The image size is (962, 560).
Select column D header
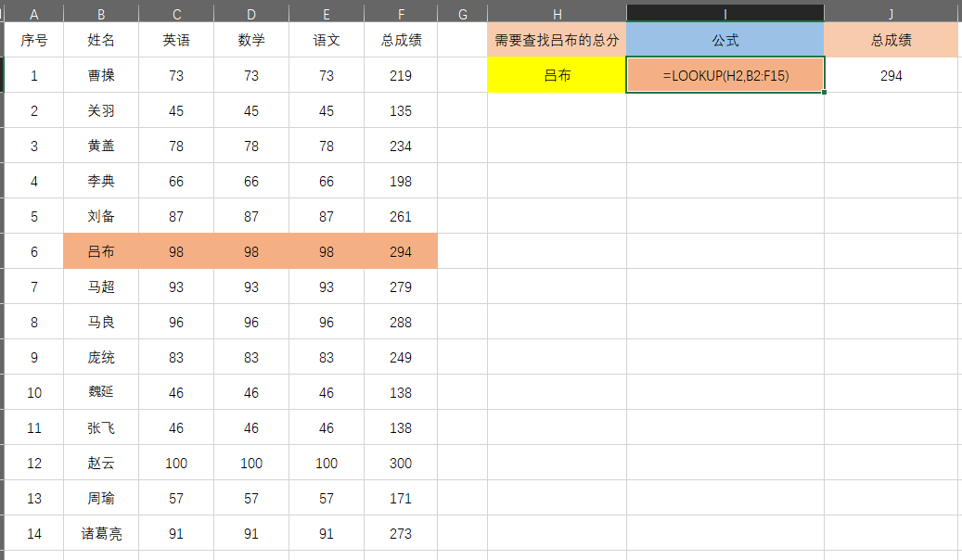(251, 14)
